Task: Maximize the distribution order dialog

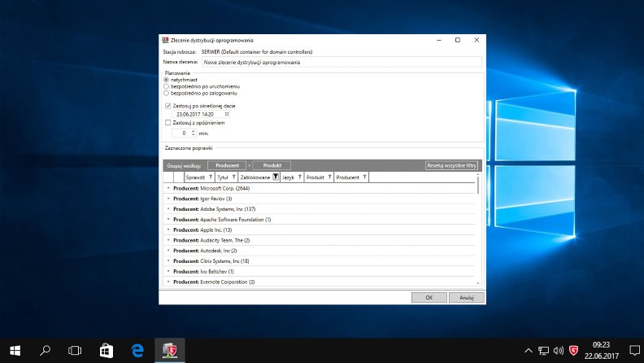Action: tap(458, 40)
